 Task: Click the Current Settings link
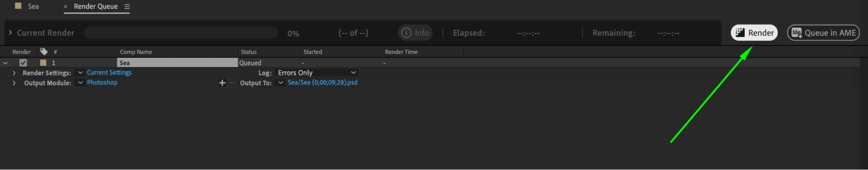(109, 73)
